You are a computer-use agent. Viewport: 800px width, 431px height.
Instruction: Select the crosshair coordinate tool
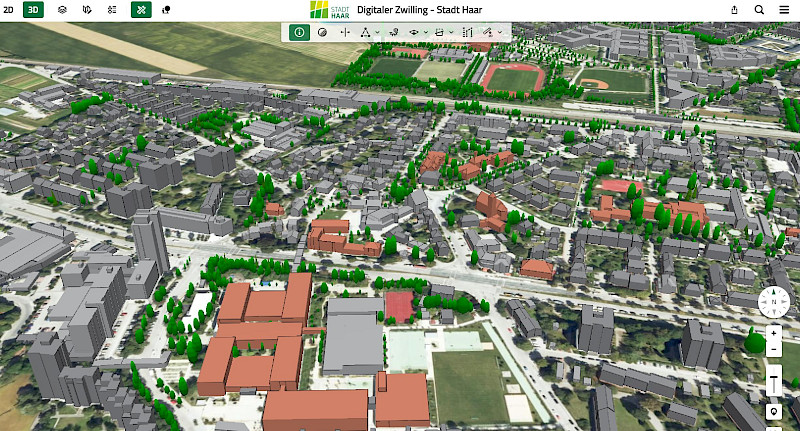coord(345,32)
